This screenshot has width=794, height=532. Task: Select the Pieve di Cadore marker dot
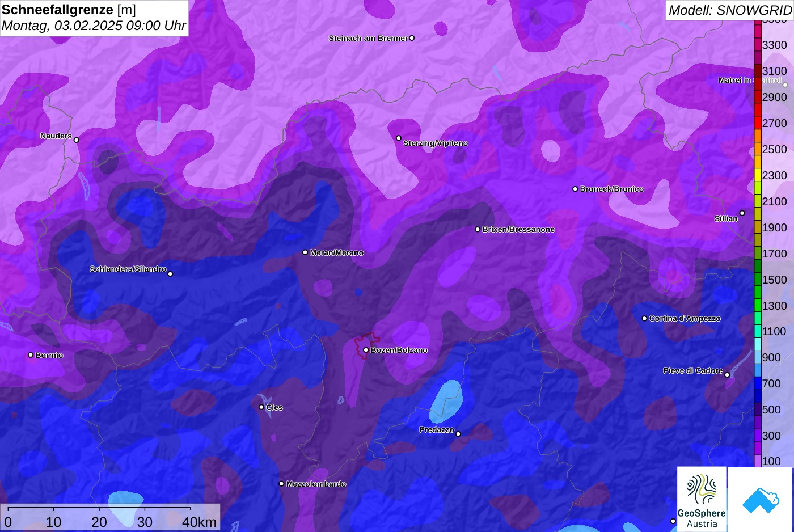point(727,375)
